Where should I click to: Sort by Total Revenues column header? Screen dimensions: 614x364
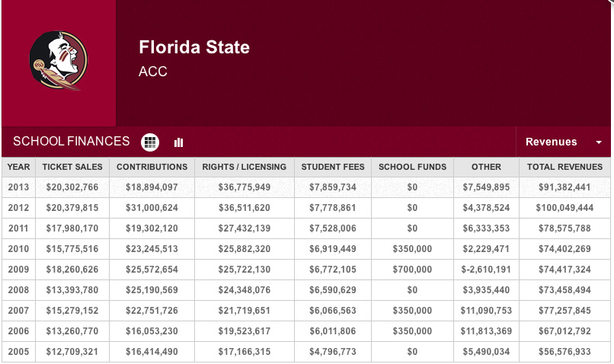(x=564, y=167)
